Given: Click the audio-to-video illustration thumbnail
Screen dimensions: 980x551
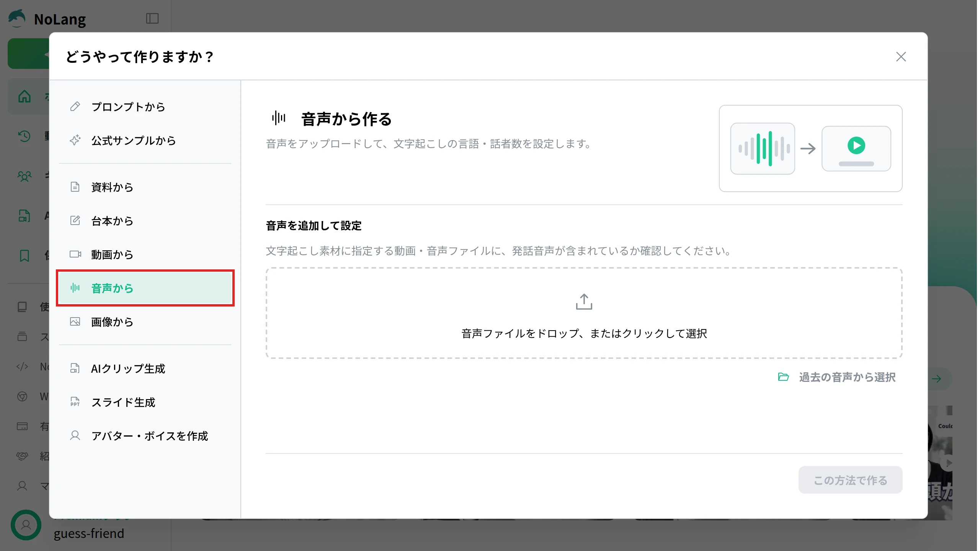Looking at the screenshot, I should (810, 148).
